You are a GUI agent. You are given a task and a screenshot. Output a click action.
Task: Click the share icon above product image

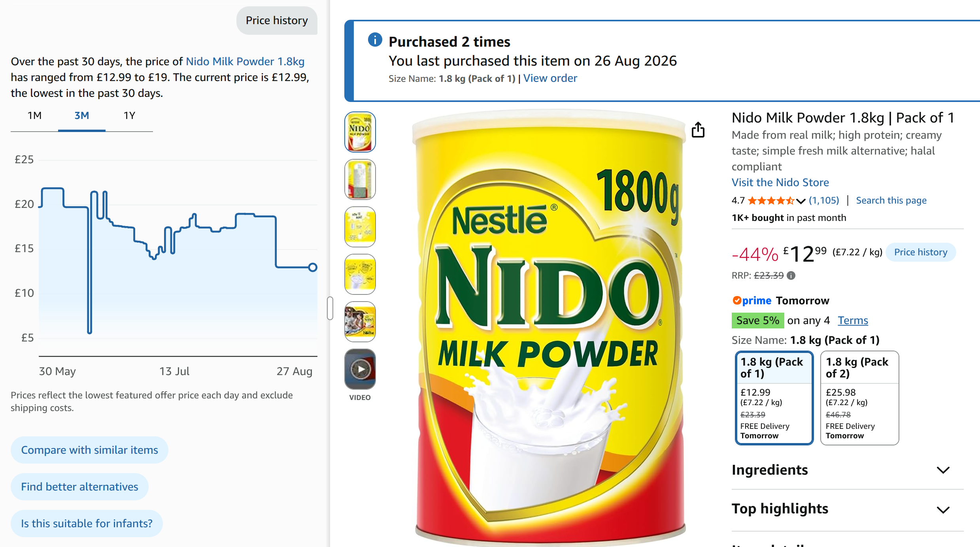click(x=698, y=130)
